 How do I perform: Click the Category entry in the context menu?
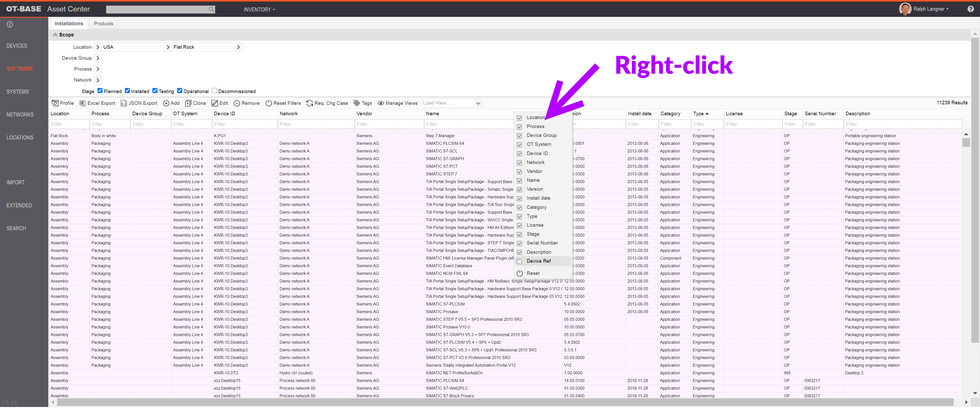(536, 207)
